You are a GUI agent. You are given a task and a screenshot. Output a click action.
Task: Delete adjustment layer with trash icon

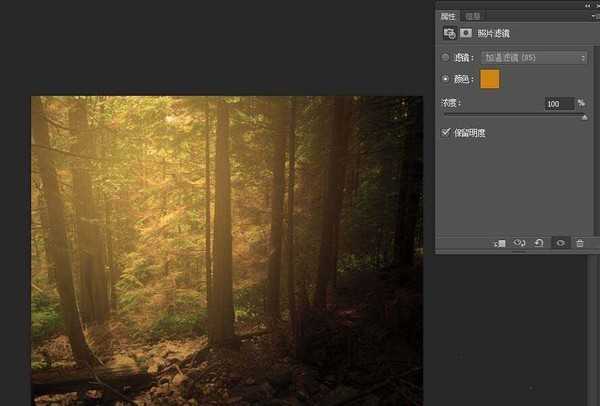[580, 243]
